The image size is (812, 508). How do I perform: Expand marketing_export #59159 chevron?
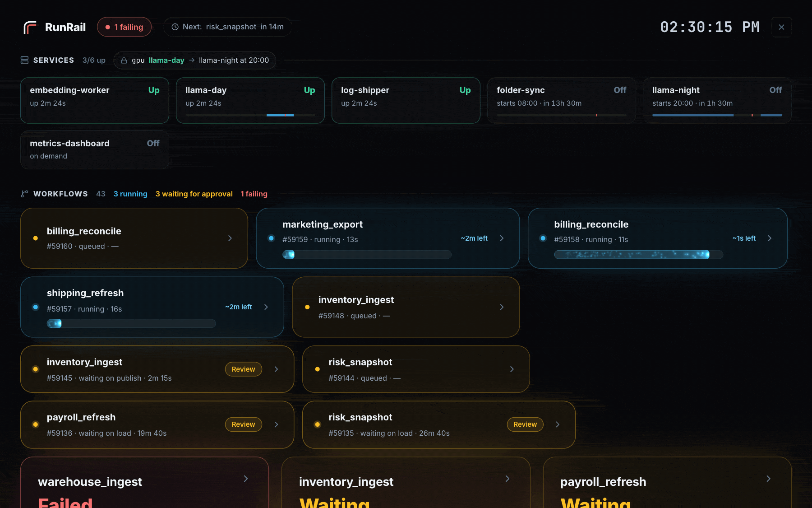coord(502,238)
